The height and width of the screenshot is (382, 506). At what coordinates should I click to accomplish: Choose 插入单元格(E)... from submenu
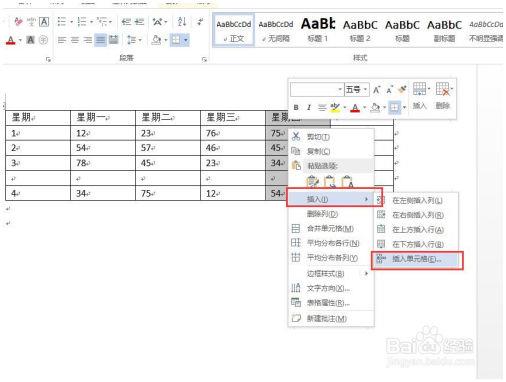417,259
